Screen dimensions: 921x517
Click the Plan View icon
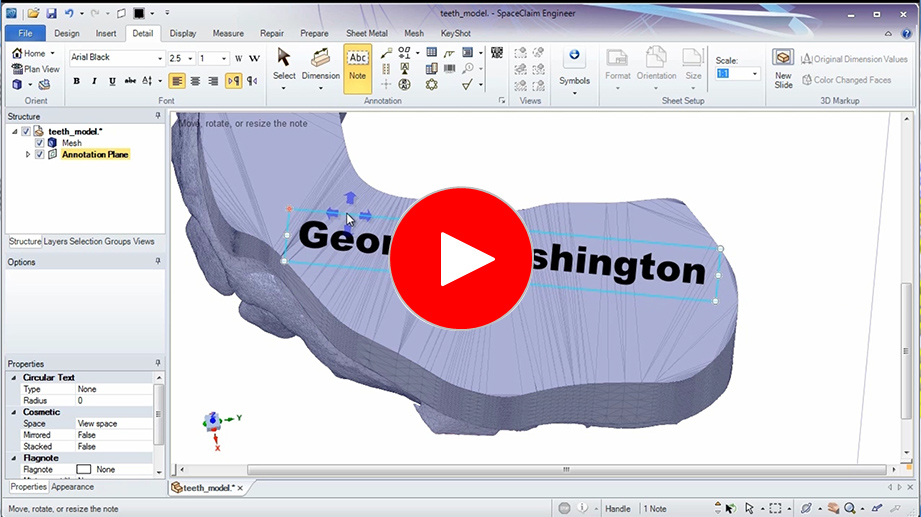(x=36, y=69)
